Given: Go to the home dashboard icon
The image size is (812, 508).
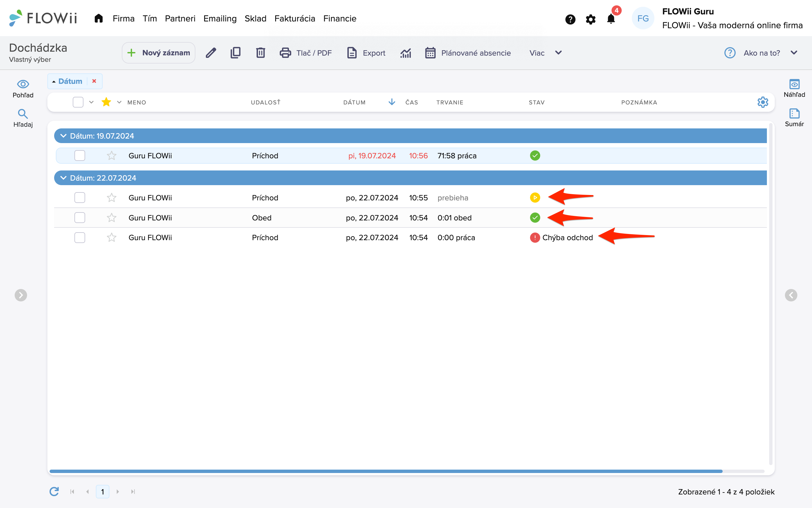Looking at the screenshot, I should click(98, 18).
